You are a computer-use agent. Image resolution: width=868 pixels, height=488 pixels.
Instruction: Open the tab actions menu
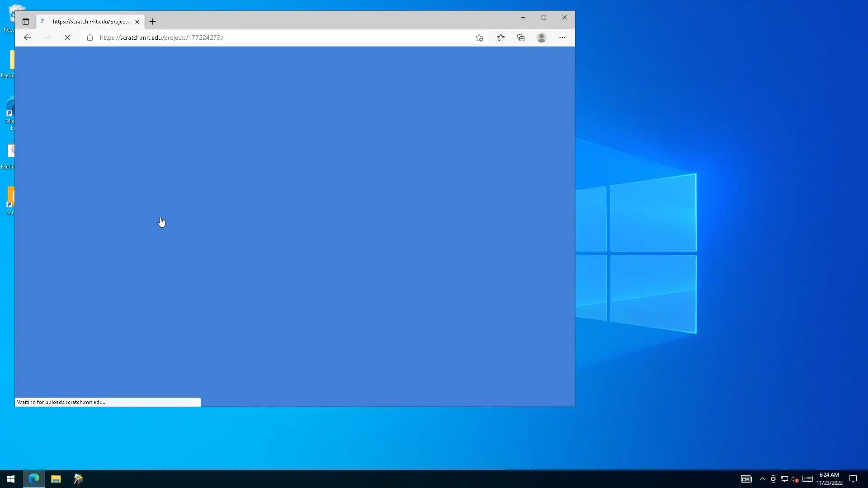[x=26, y=22]
